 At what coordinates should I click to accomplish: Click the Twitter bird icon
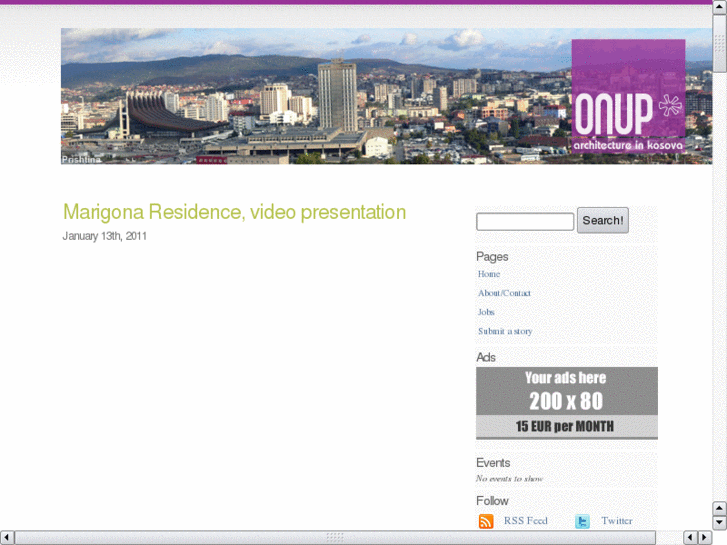click(582, 521)
